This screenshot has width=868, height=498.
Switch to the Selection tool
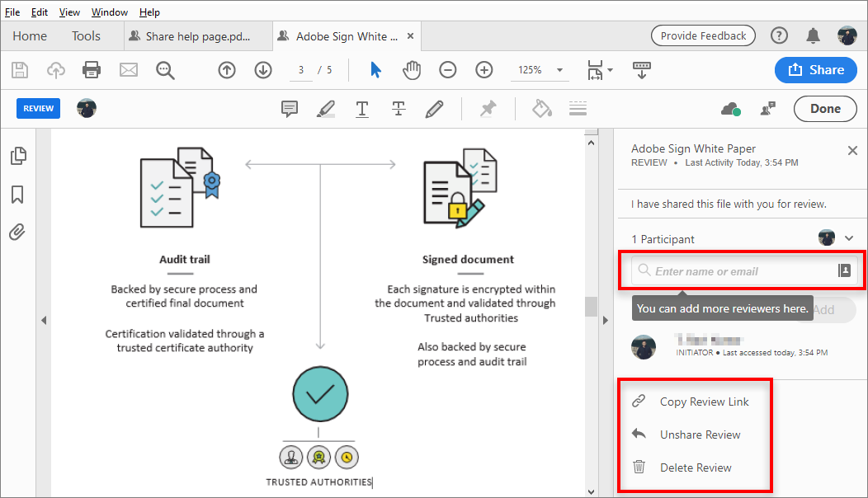[375, 70]
